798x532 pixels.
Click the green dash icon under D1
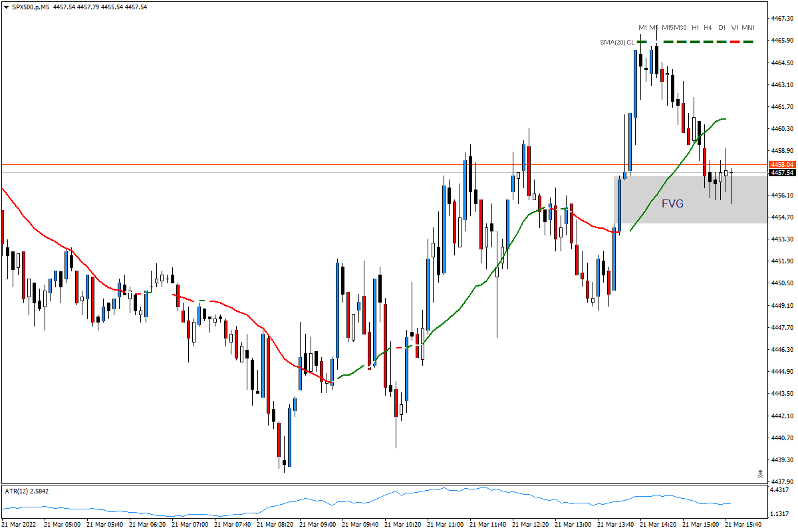point(722,41)
